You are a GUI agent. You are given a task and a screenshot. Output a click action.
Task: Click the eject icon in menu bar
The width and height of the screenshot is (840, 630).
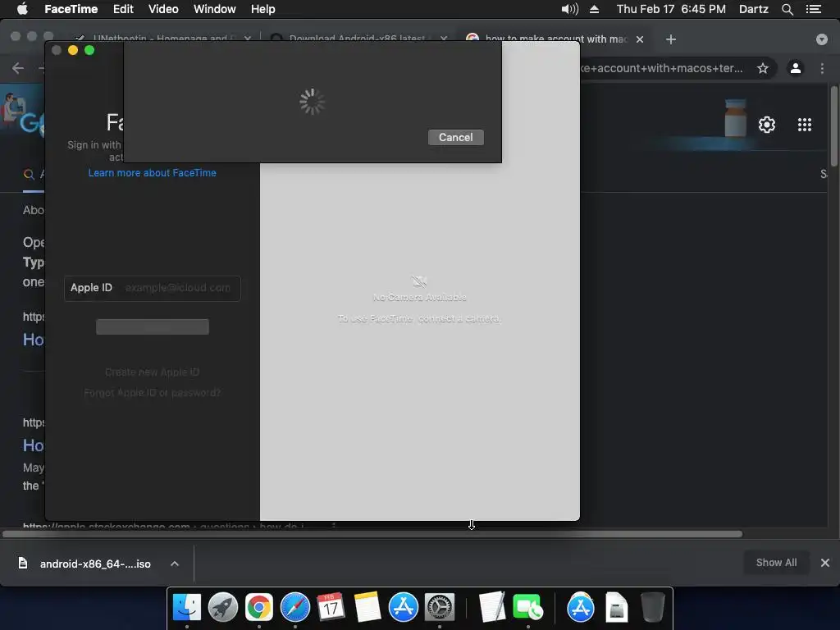click(594, 9)
